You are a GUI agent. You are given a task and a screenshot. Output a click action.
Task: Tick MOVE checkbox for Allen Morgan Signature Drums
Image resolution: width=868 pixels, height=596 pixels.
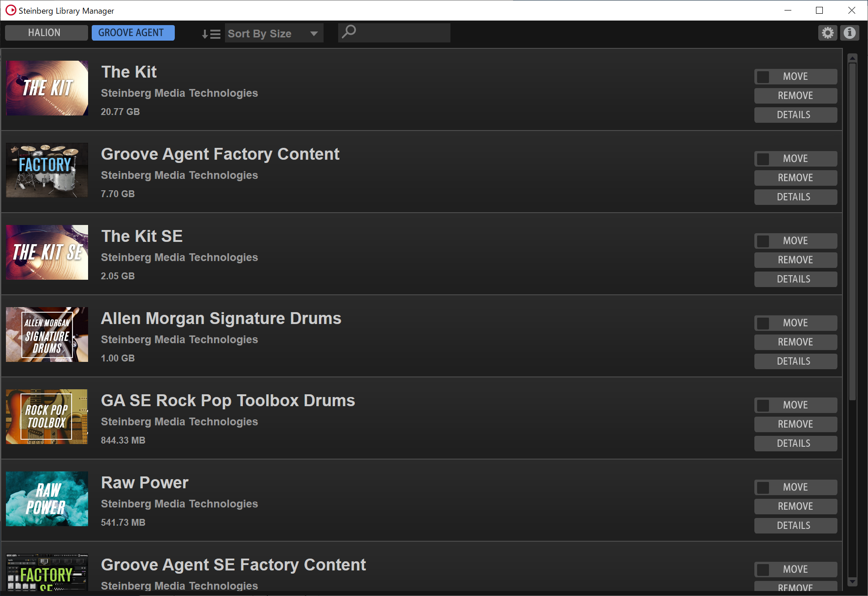[763, 323]
